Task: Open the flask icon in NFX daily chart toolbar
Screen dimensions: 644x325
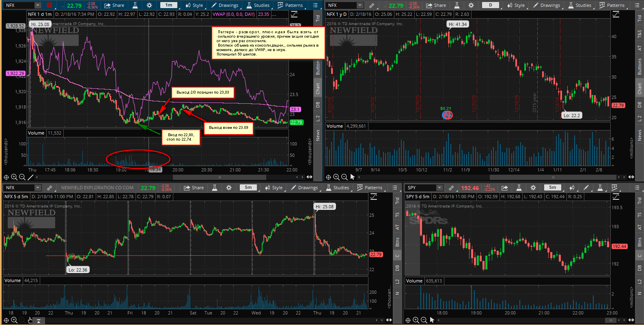Action: pos(457,5)
